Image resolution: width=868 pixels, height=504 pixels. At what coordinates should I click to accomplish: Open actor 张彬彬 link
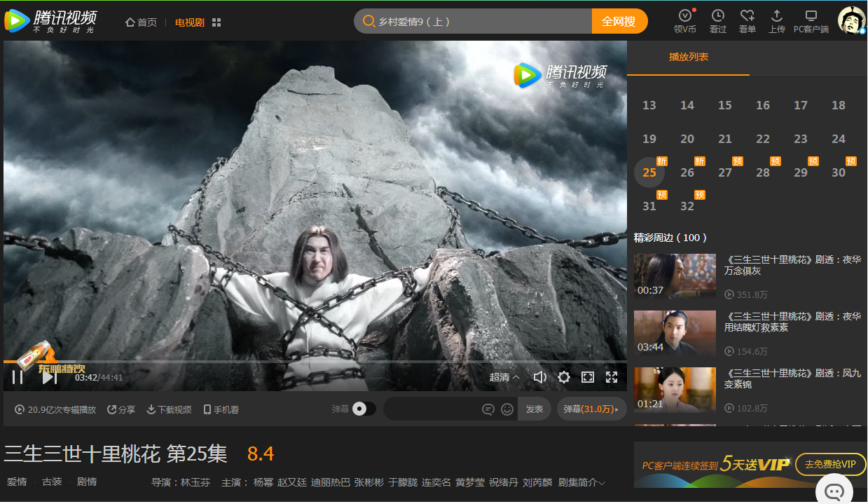[368, 482]
